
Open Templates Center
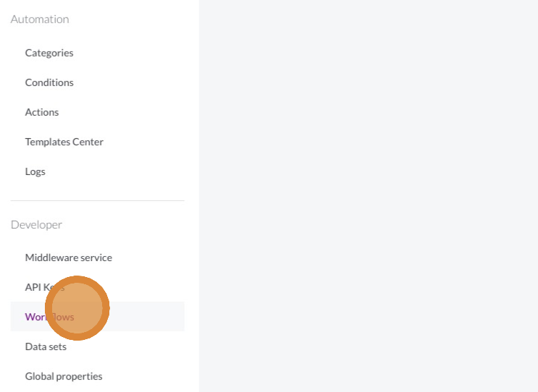64,142
